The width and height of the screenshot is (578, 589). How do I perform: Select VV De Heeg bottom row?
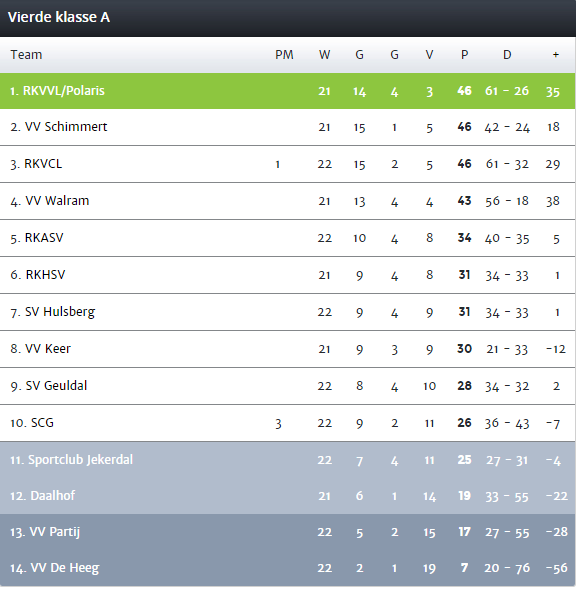tap(288, 568)
